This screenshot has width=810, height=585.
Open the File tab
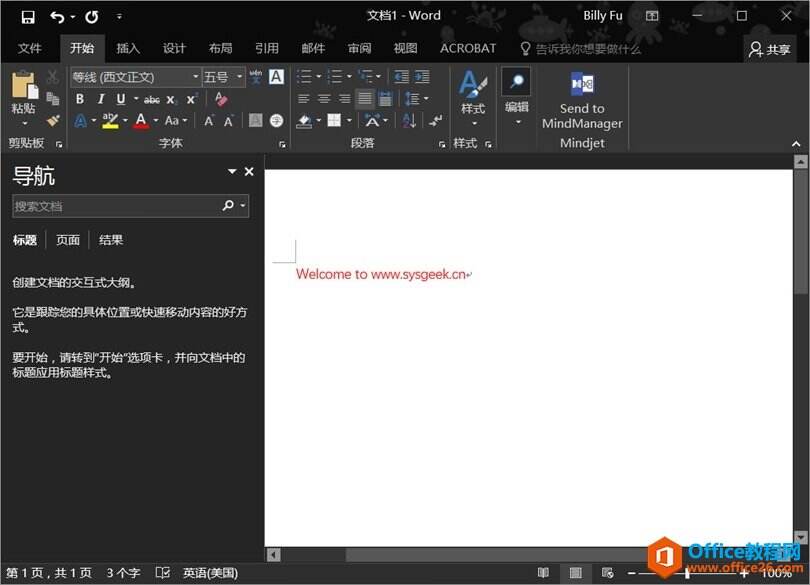[29, 49]
